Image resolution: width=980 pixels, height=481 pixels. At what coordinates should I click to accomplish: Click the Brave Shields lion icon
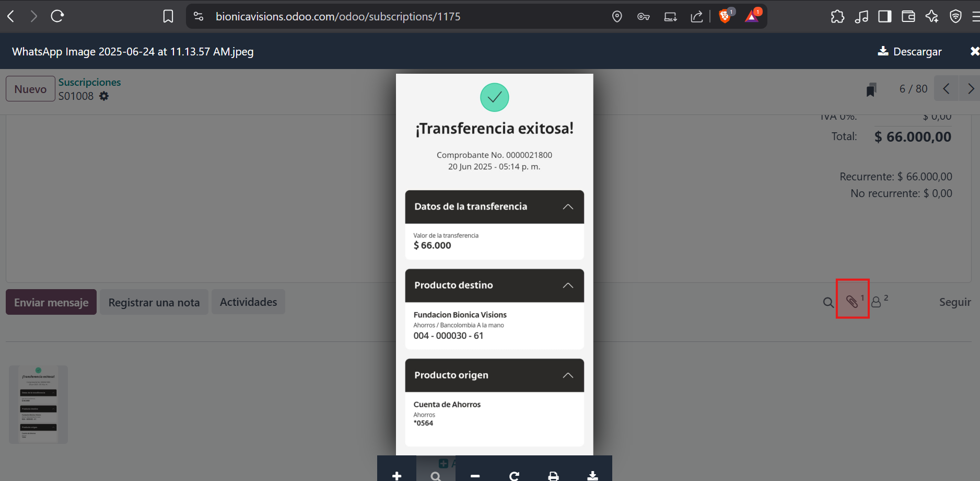[x=725, y=16]
